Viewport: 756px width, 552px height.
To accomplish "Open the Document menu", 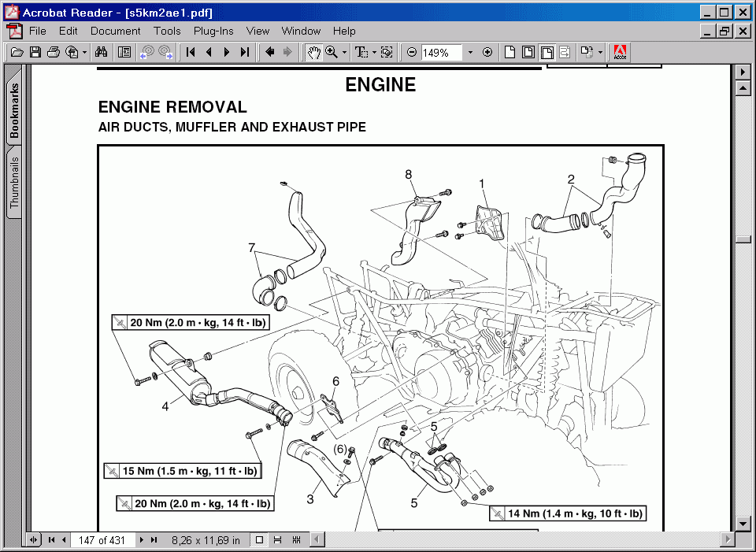I will (115, 31).
